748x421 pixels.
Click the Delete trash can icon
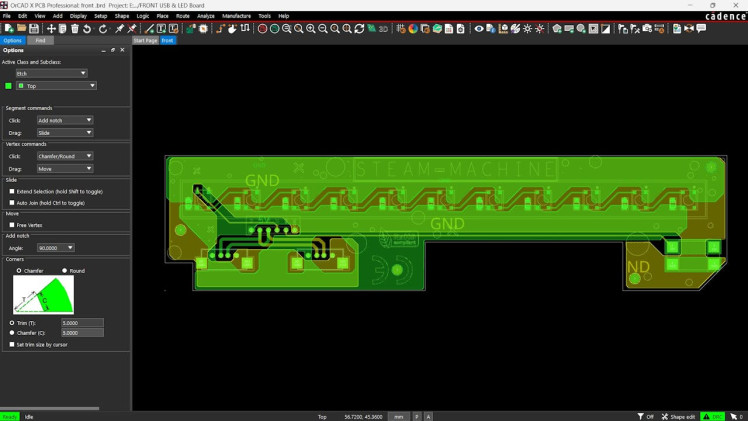tap(75, 29)
